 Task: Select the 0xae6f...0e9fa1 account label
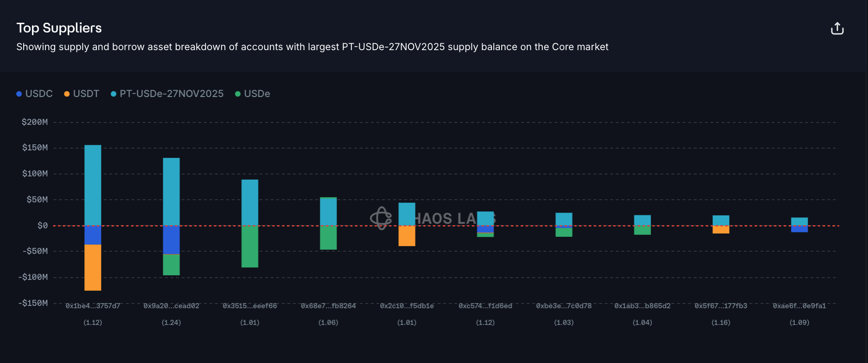click(x=799, y=306)
